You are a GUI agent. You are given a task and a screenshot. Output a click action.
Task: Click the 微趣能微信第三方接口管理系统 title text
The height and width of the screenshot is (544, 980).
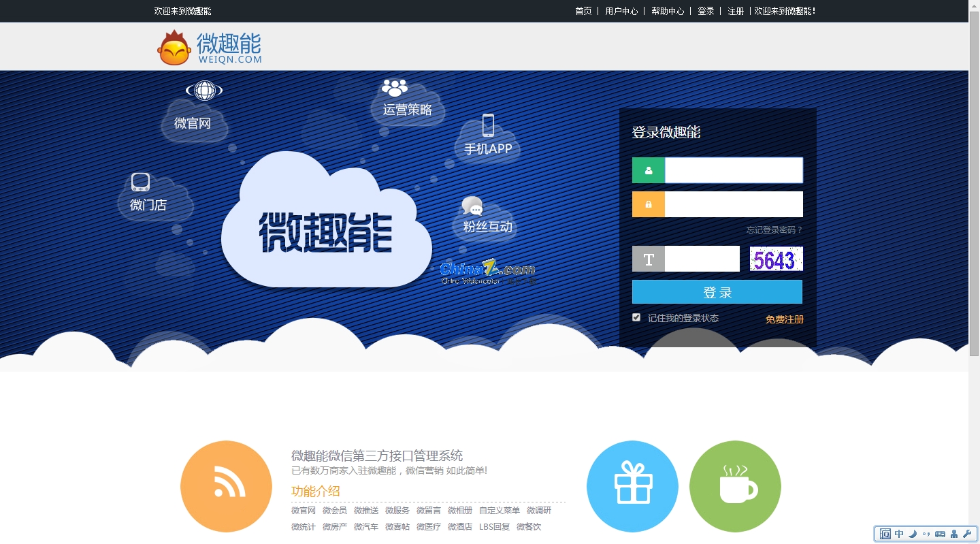[377, 455]
